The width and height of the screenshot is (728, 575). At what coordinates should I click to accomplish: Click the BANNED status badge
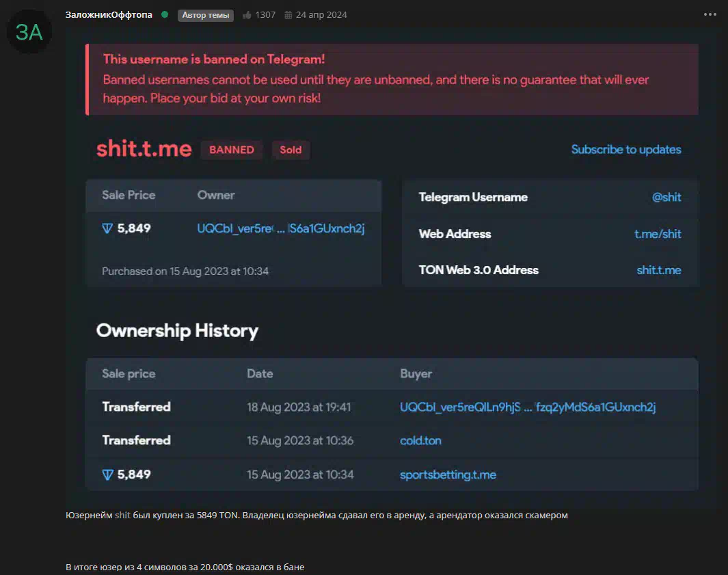[232, 150]
